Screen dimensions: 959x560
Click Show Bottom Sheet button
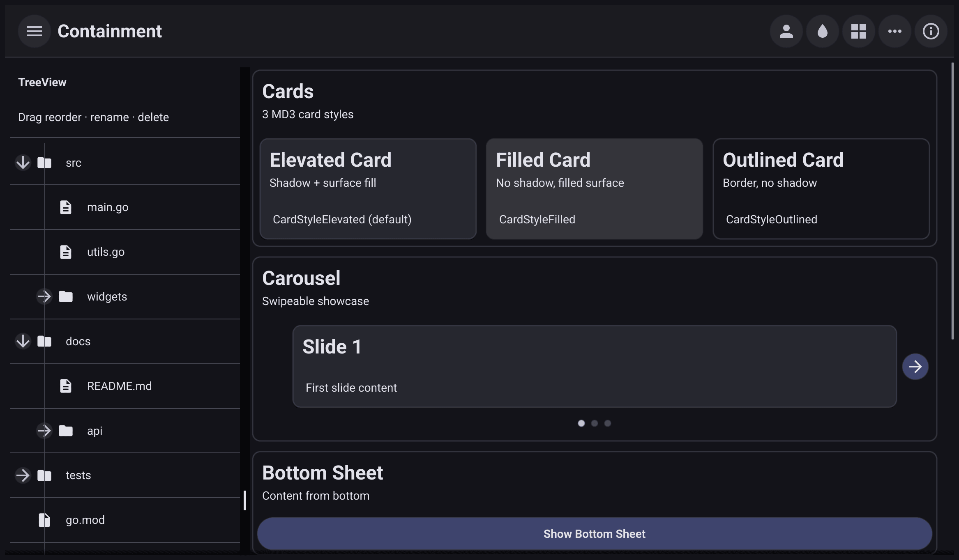coord(595,534)
